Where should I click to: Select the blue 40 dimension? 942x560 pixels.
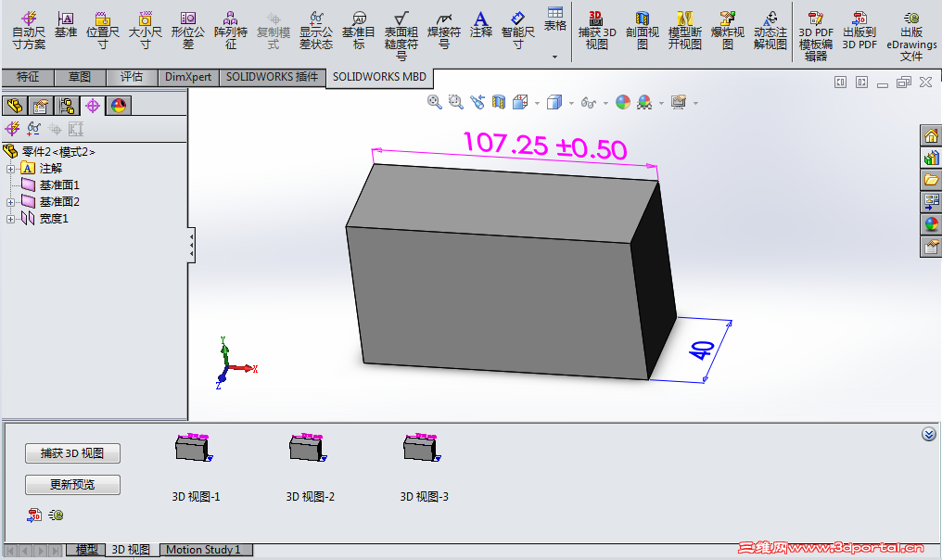tap(702, 350)
